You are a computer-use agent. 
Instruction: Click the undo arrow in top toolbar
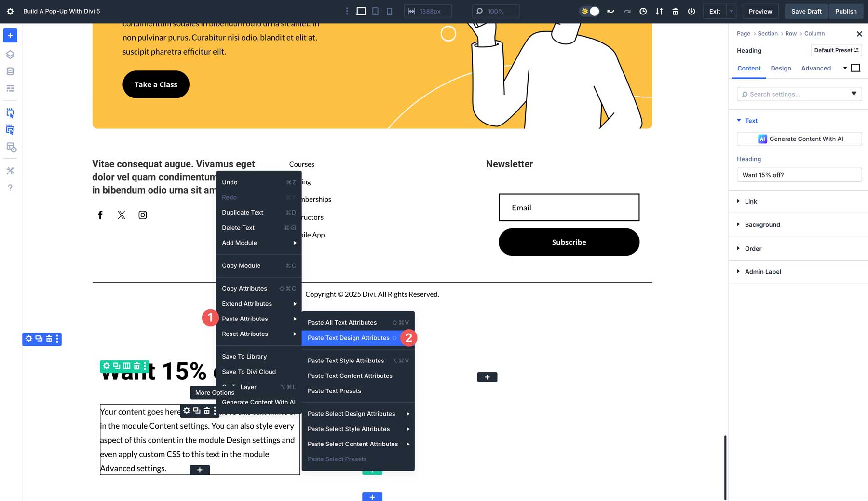(x=610, y=11)
